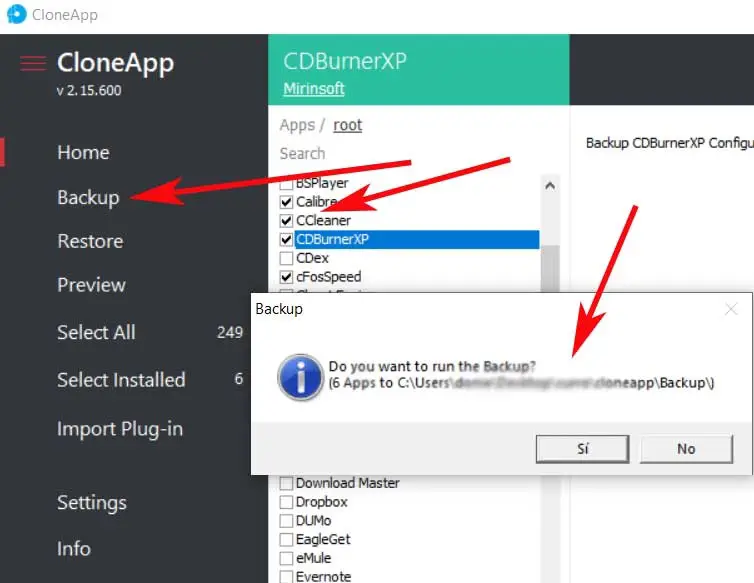
Task: Open Settings in sidebar
Action: (92, 503)
